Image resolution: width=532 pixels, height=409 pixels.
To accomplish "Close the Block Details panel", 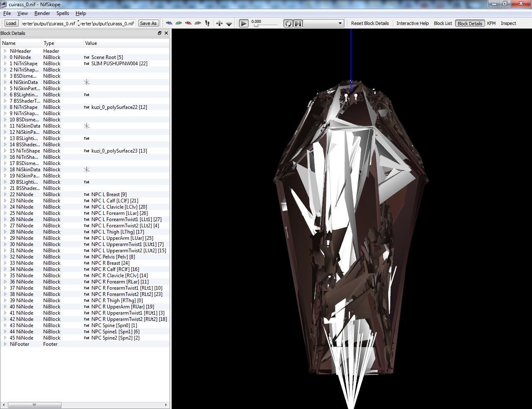I will coord(166,33).
